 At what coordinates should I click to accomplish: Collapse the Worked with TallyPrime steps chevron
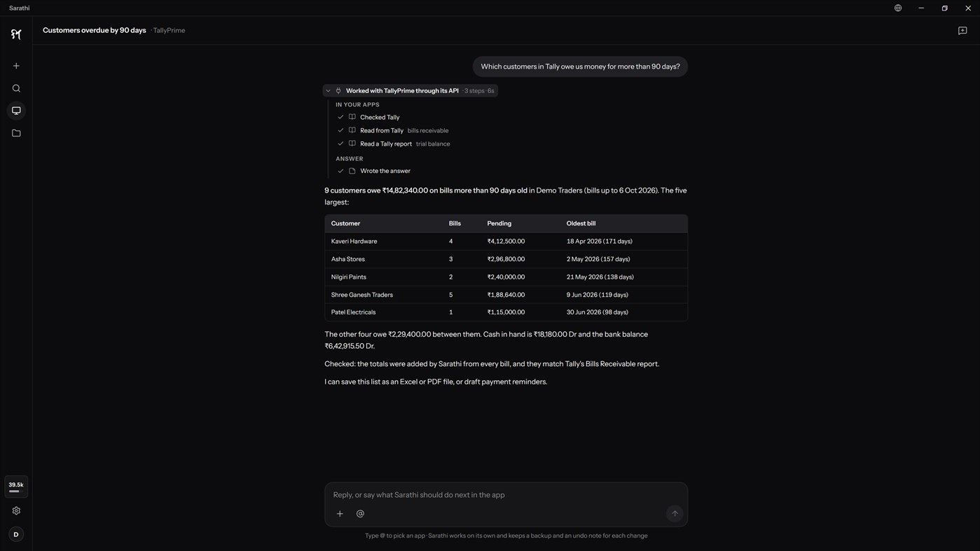point(328,91)
